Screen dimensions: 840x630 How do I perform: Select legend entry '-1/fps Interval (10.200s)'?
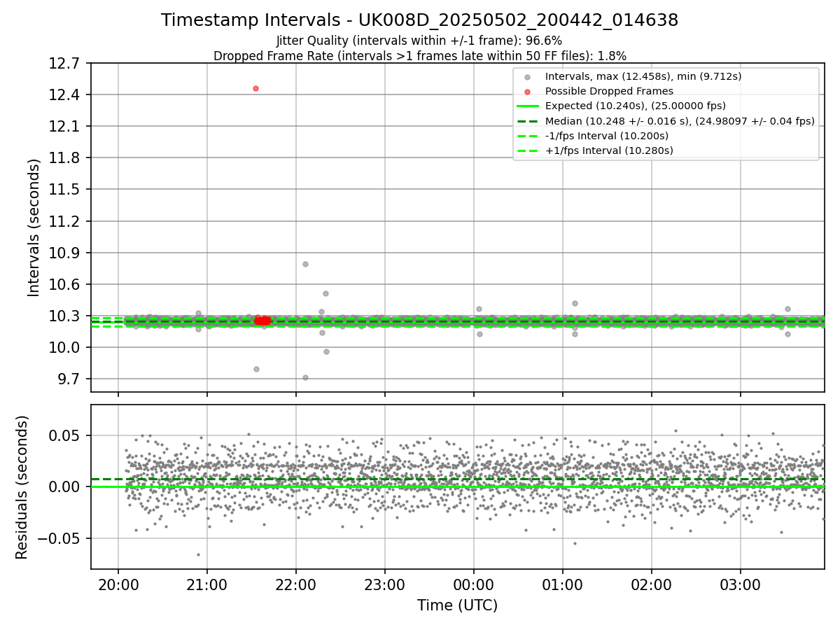point(607,136)
